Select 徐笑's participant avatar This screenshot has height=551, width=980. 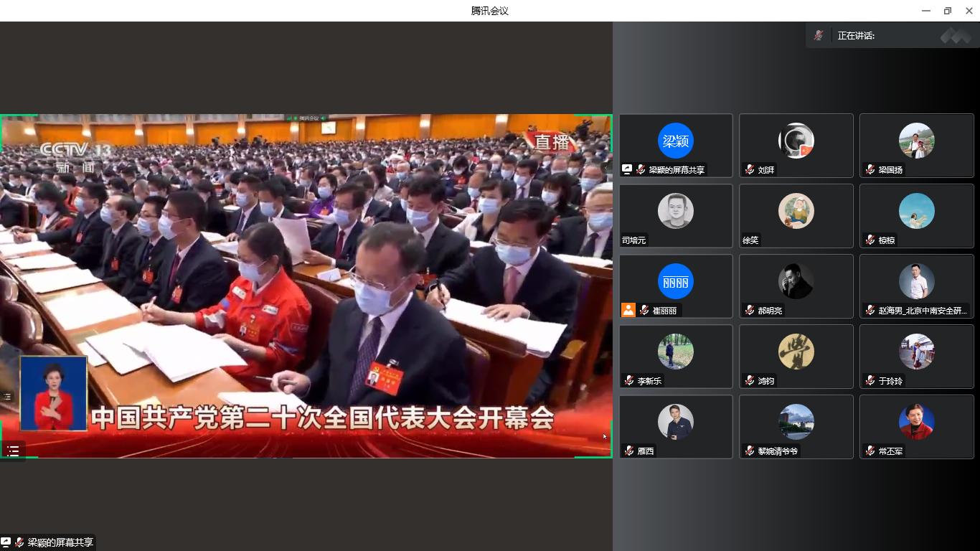point(796,211)
